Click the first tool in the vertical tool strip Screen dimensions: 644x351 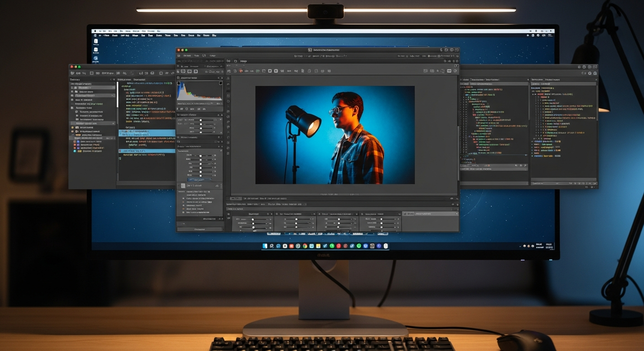228,78
